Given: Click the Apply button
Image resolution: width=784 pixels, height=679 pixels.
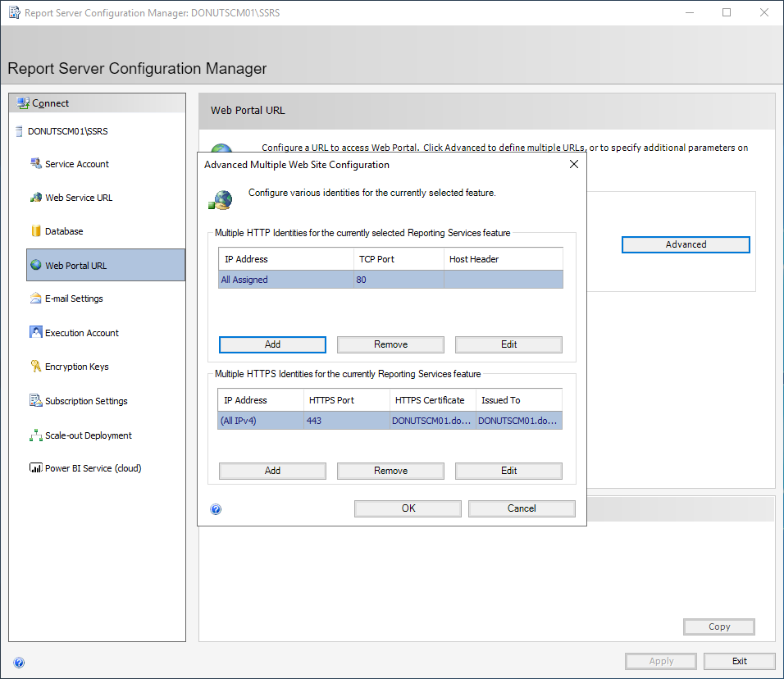Looking at the screenshot, I should click(661, 661).
